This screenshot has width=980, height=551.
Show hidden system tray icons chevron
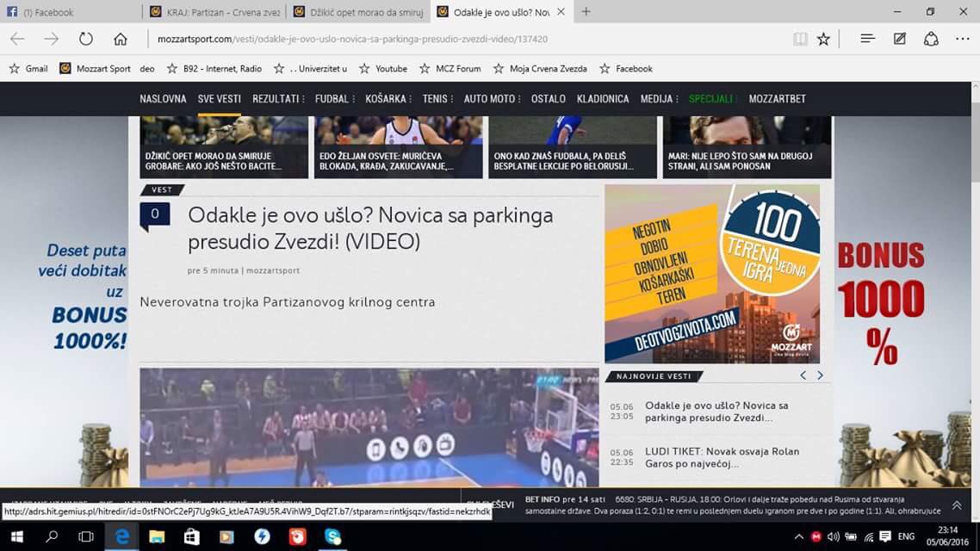point(799,536)
